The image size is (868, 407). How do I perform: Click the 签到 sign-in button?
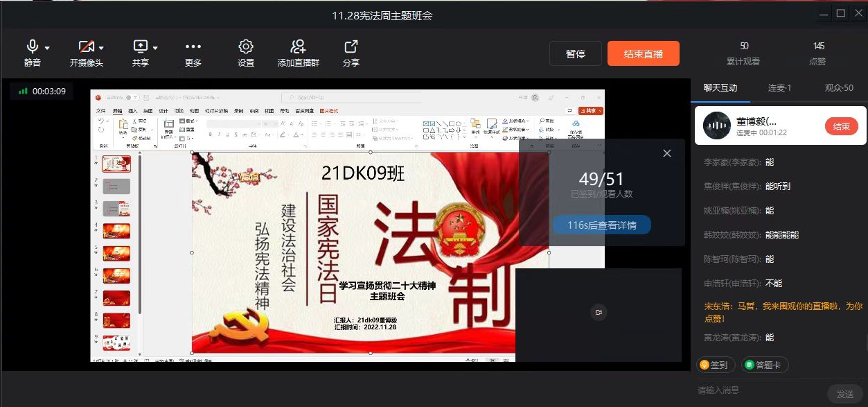coord(714,365)
